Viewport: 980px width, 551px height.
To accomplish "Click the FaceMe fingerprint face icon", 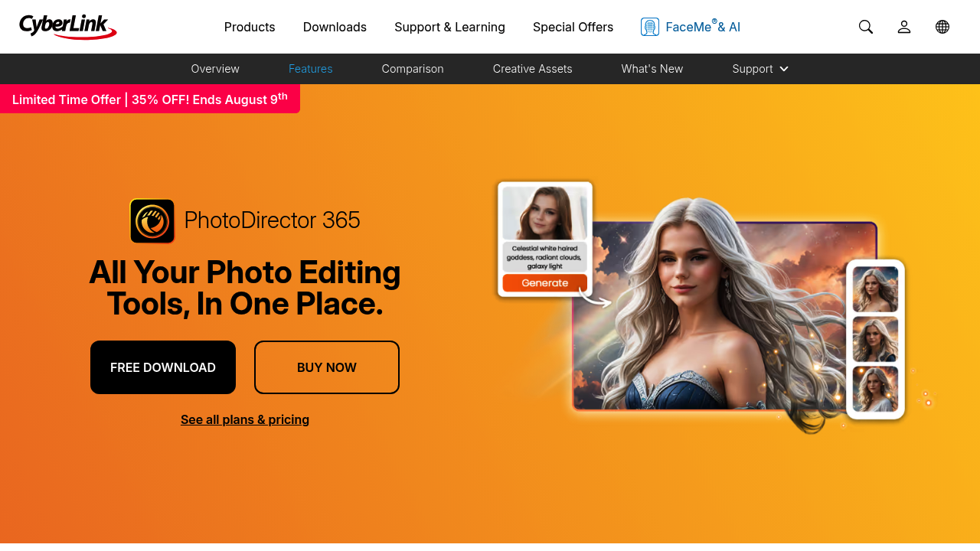I will [650, 27].
